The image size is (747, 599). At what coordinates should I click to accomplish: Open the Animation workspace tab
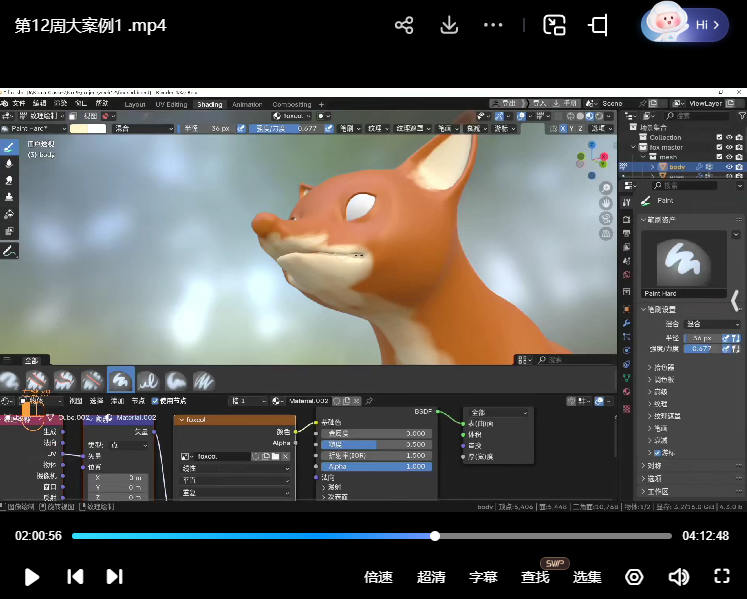[x=246, y=104]
